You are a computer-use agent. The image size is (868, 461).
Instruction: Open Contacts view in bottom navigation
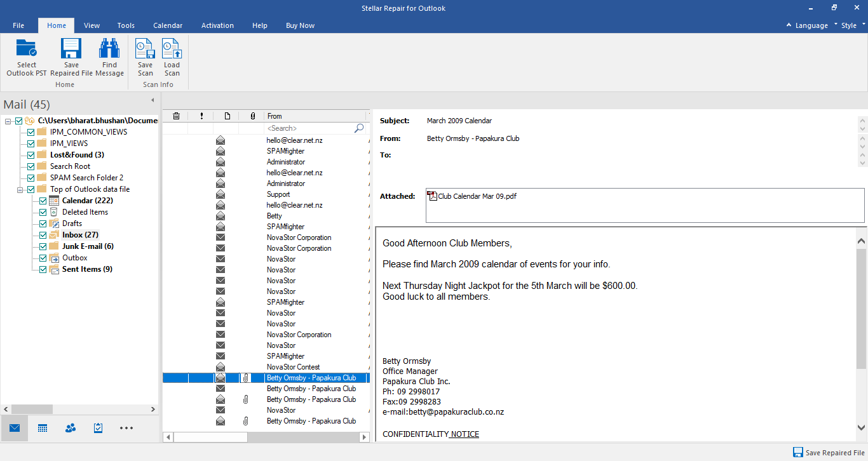[71, 428]
